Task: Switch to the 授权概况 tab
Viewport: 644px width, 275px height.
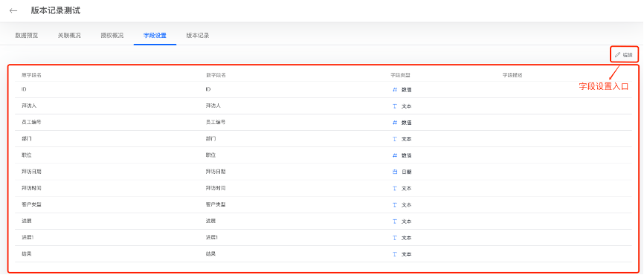Action: point(112,35)
